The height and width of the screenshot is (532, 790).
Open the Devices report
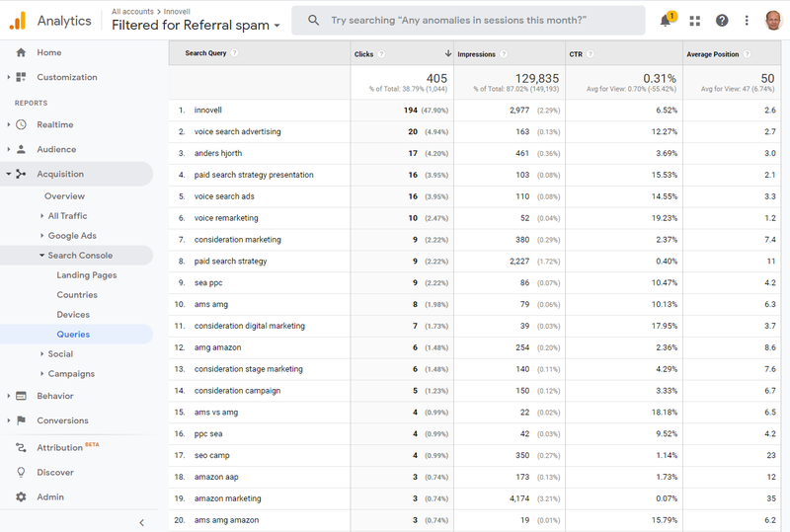[x=73, y=314]
